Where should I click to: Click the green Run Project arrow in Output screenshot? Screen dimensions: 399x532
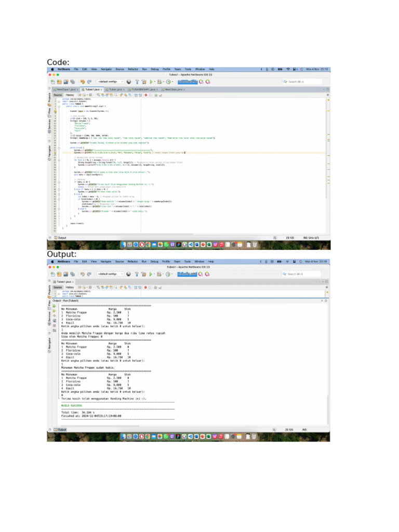click(x=151, y=274)
